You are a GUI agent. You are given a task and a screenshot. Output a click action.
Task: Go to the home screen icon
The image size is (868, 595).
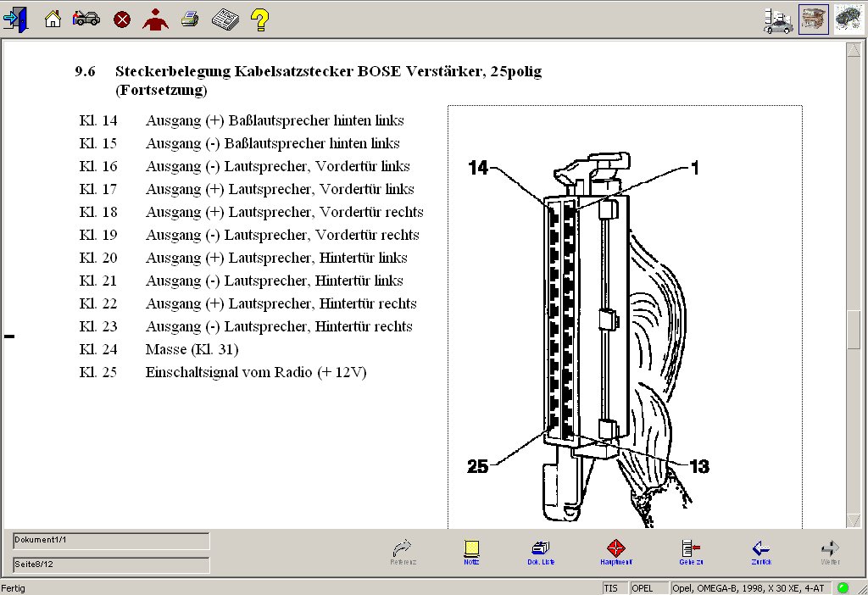coord(53,19)
